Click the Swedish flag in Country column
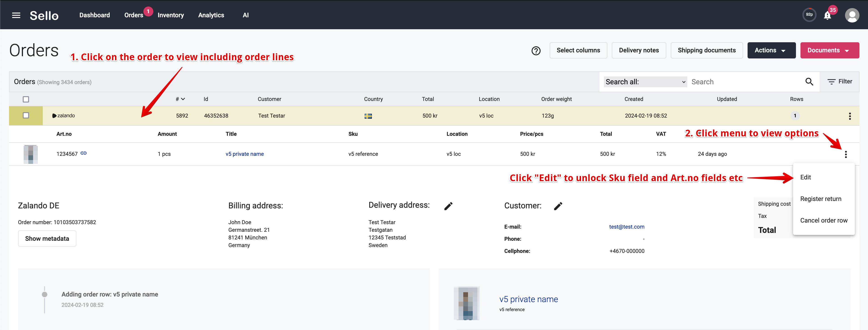This screenshot has width=868, height=330. click(368, 116)
